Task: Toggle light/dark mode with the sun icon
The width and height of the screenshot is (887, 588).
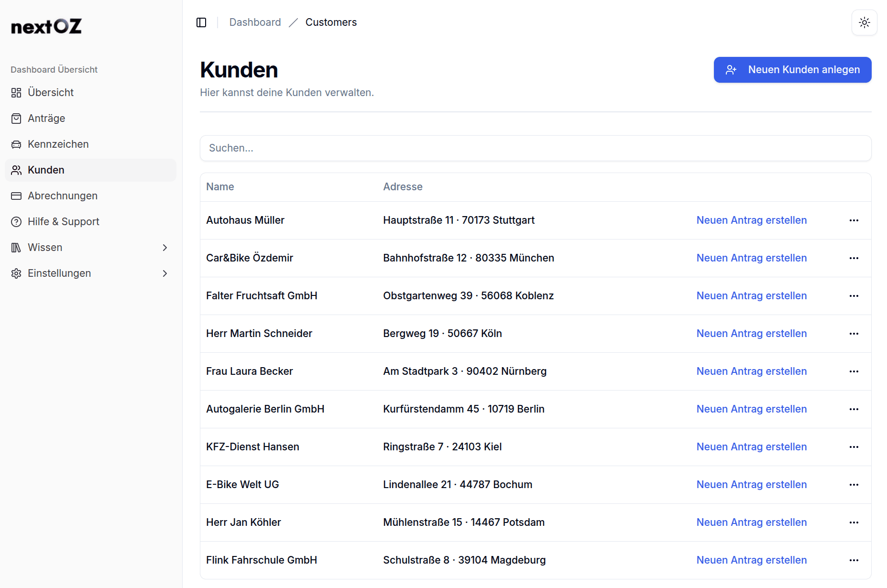Action: pos(865,22)
